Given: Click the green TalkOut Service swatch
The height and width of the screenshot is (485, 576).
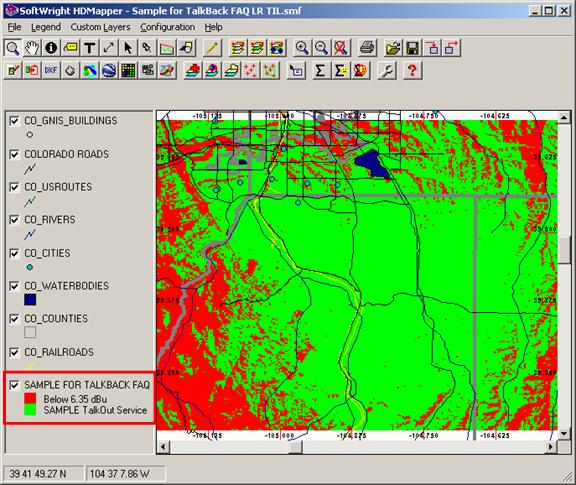Looking at the screenshot, I should click(x=30, y=410).
